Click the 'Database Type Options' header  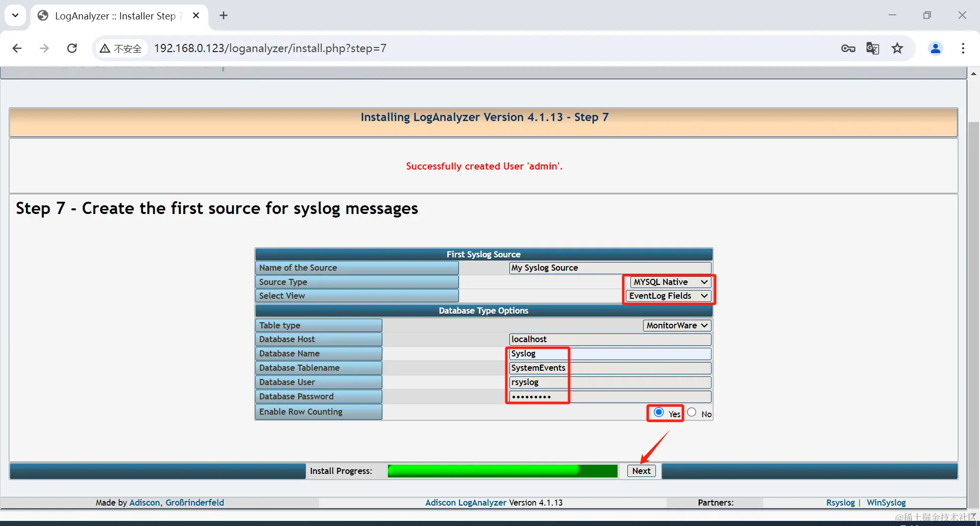(483, 310)
